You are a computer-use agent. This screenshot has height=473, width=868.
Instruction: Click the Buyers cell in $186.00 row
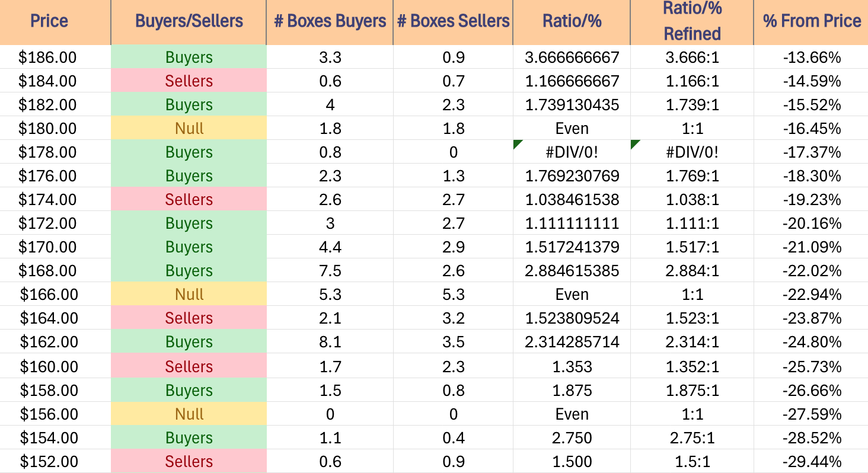[x=189, y=57]
